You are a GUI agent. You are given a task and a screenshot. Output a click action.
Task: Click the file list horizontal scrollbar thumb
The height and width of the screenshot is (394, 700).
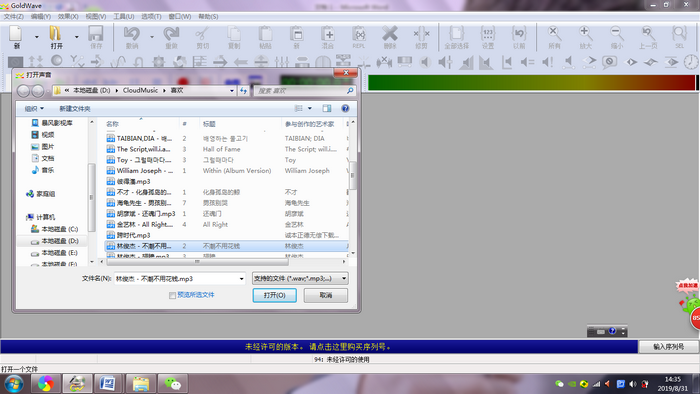(197, 261)
